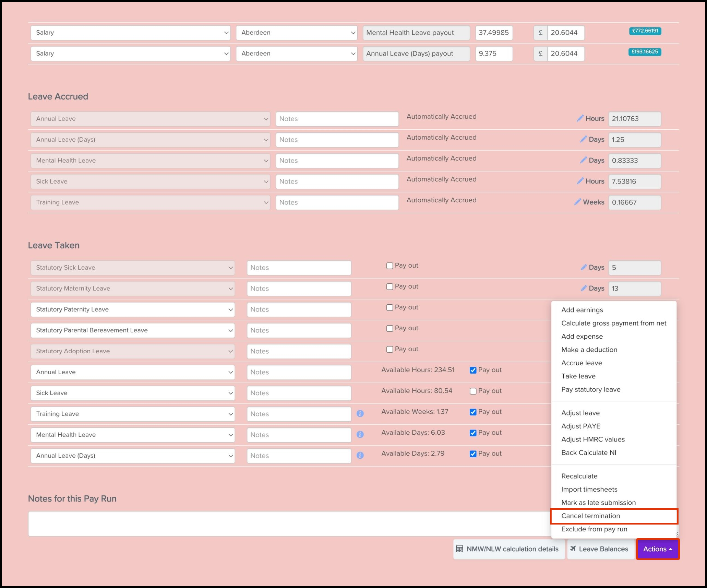Viewport: 707px width, 588px height.
Task: Enable Pay out for Sick Leave
Action: [473, 391]
